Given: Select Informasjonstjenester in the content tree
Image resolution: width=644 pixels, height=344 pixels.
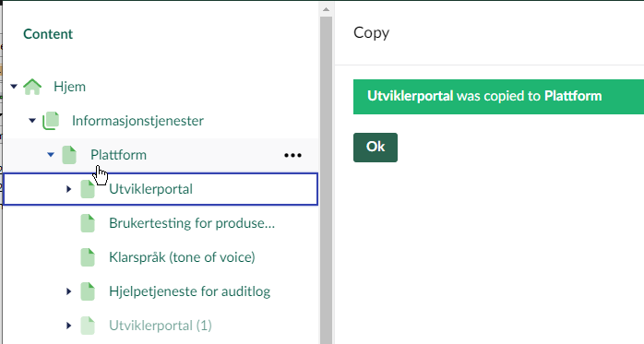Looking at the screenshot, I should click(x=138, y=121).
